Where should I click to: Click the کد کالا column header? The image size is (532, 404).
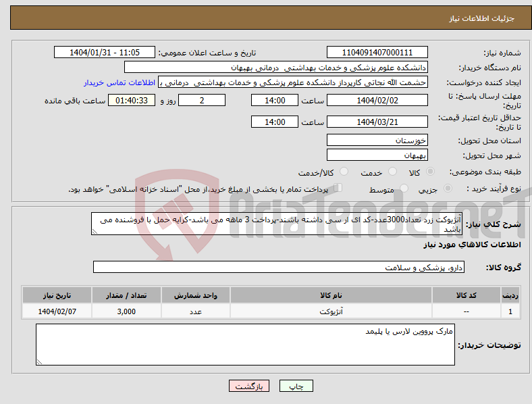click(467, 295)
